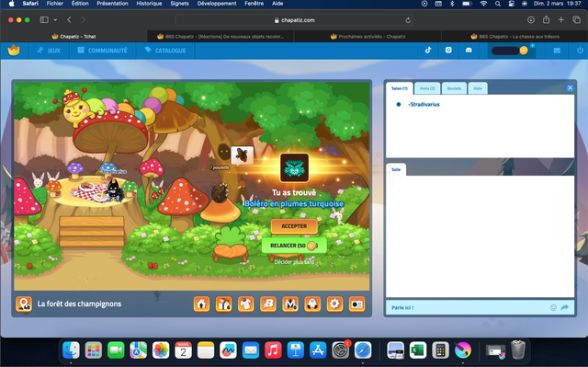The image size is (588, 367).
Task: Click the M icon in game toolbar
Action: [x=290, y=304]
